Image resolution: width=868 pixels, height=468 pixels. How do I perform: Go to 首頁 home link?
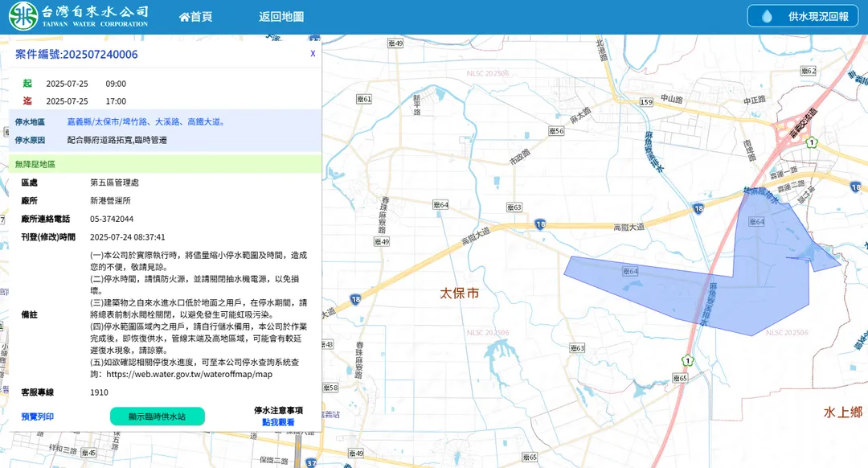coord(196,17)
